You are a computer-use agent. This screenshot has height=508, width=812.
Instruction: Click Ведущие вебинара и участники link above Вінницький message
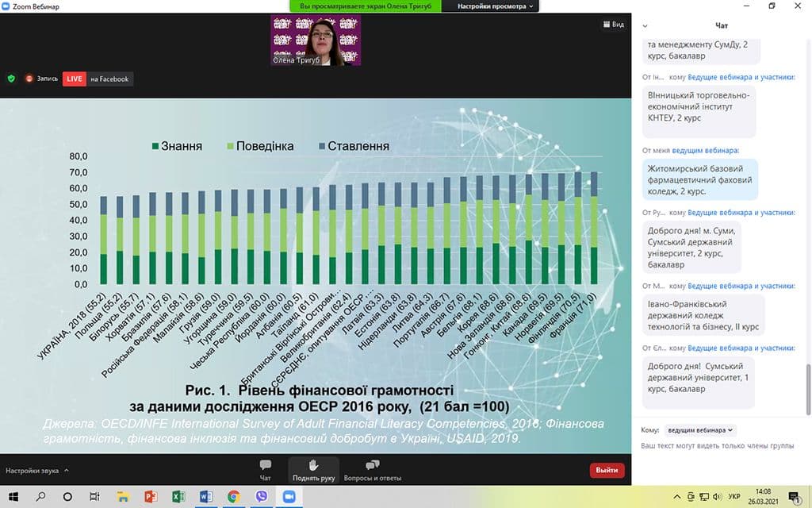[x=741, y=77]
